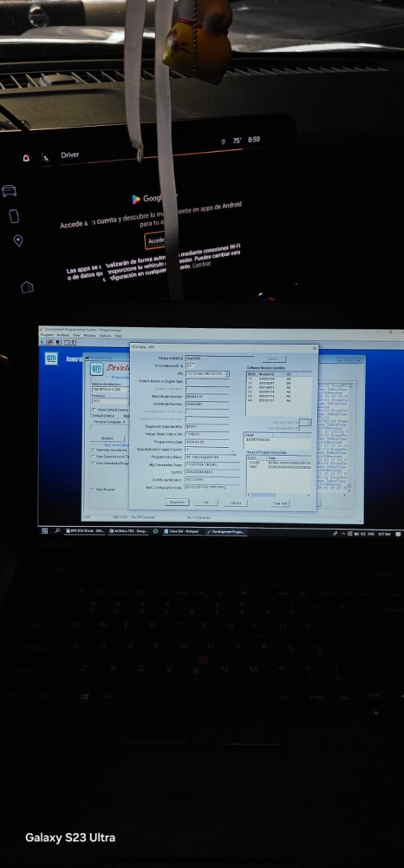Open the Help menu
Screen dimensions: 404x868
click(x=118, y=335)
